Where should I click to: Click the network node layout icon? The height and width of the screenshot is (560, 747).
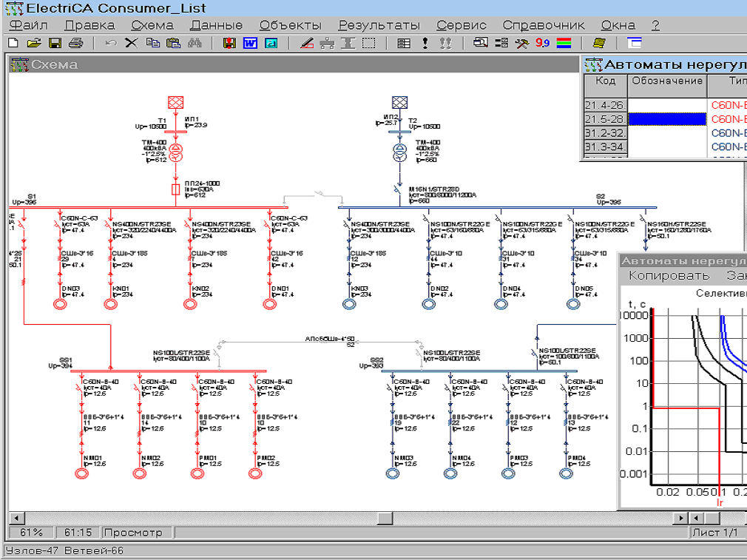(x=327, y=43)
